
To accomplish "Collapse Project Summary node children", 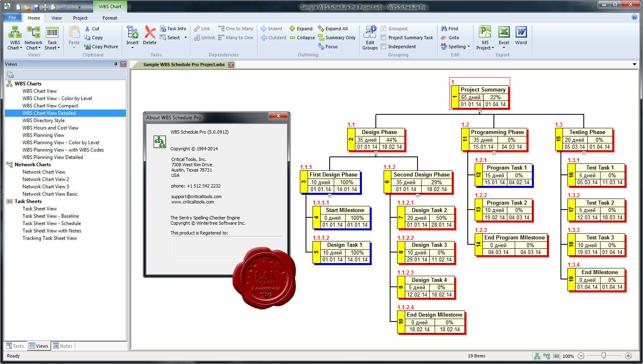I will pyautogui.click(x=480, y=111).
